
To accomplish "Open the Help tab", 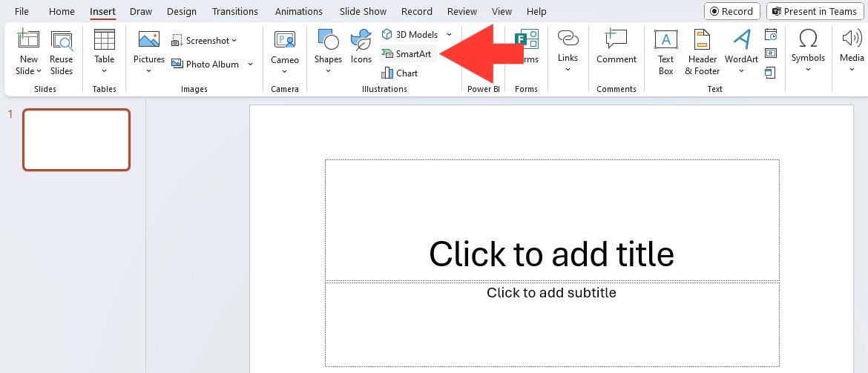I will coord(536,11).
